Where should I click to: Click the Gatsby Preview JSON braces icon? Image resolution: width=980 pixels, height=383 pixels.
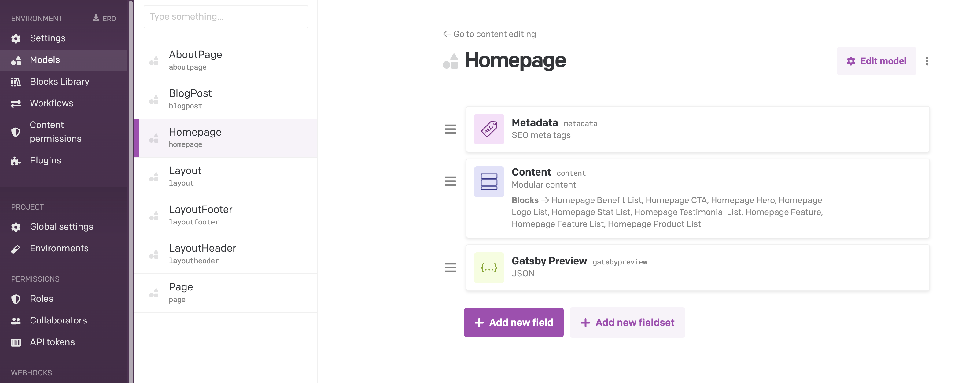pyautogui.click(x=489, y=268)
